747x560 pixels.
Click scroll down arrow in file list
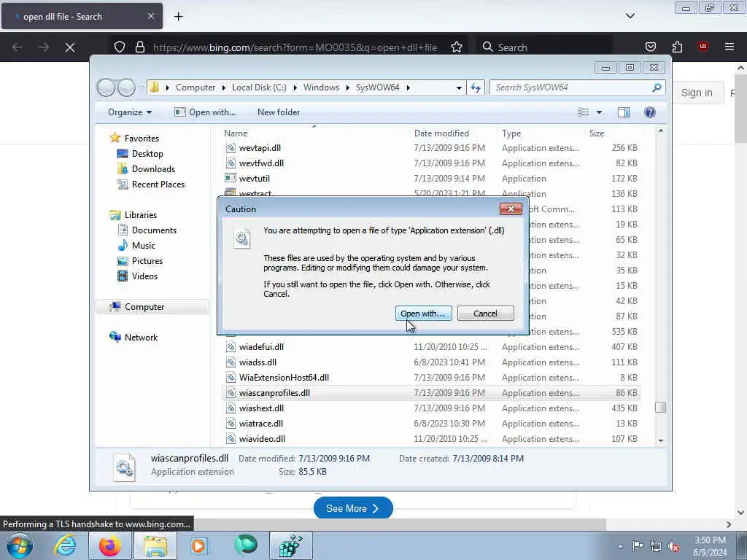coord(660,440)
